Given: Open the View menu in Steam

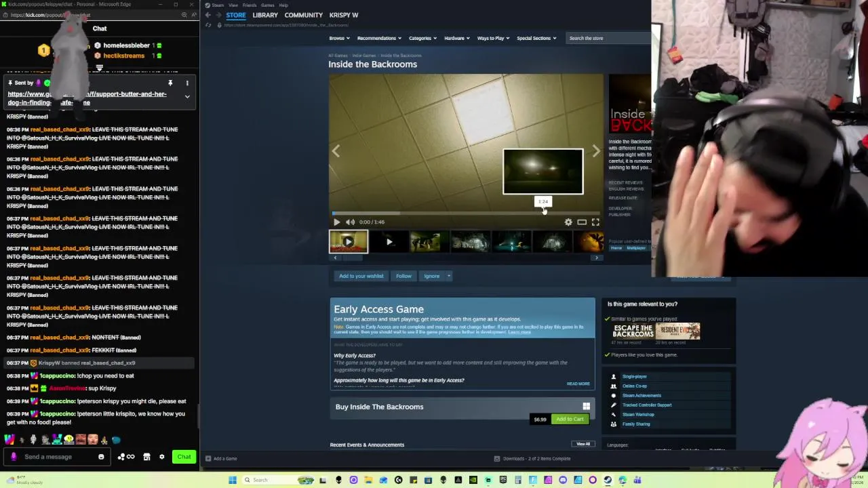Looking at the screenshot, I should coord(233,5).
